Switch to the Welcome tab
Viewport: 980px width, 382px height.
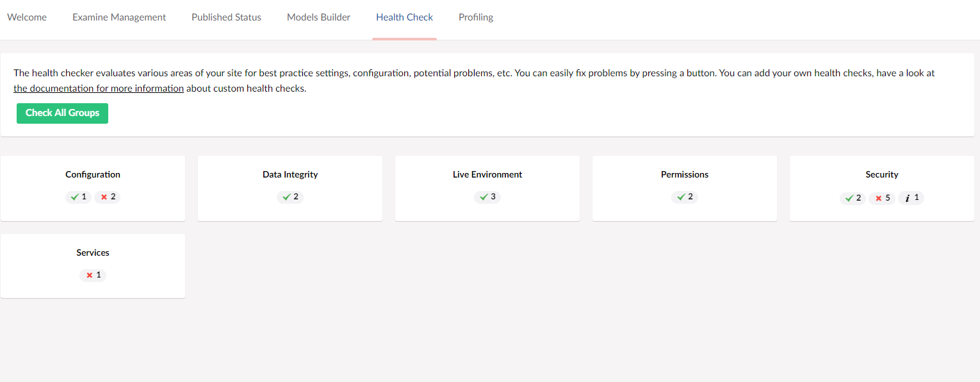tap(27, 17)
